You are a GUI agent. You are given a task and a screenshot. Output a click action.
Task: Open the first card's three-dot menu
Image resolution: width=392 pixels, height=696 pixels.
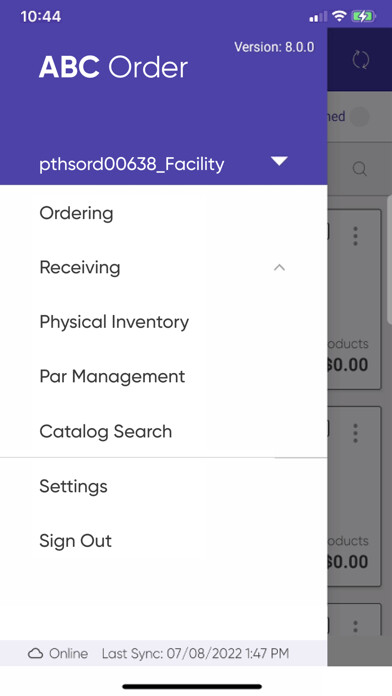pos(355,236)
